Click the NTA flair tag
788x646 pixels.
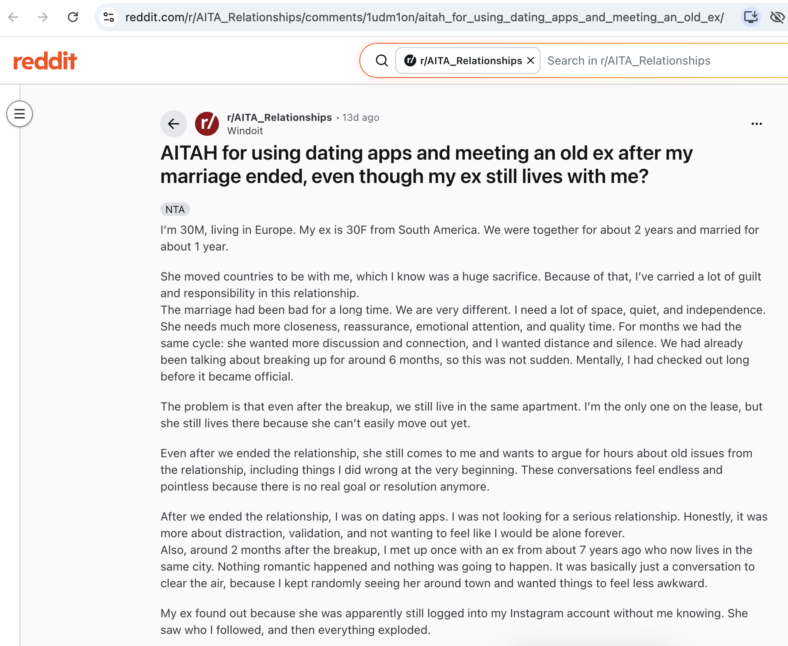(175, 209)
